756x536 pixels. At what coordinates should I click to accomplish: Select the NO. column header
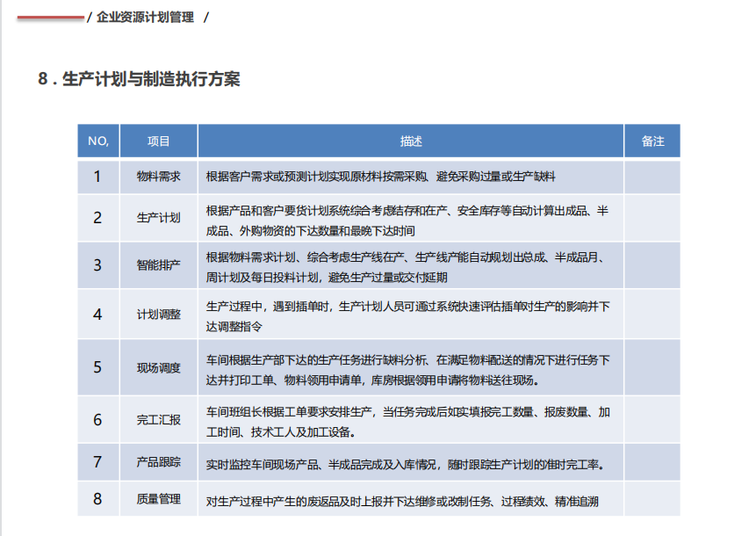point(98,141)
